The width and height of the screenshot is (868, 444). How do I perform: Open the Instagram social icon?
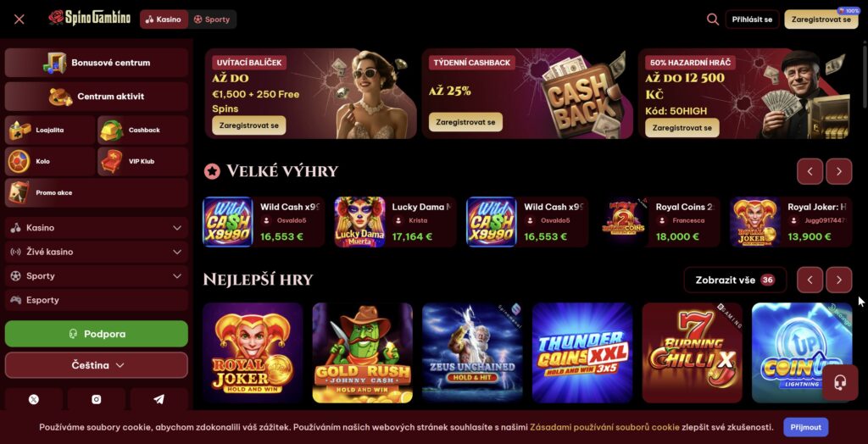point(97,399)
